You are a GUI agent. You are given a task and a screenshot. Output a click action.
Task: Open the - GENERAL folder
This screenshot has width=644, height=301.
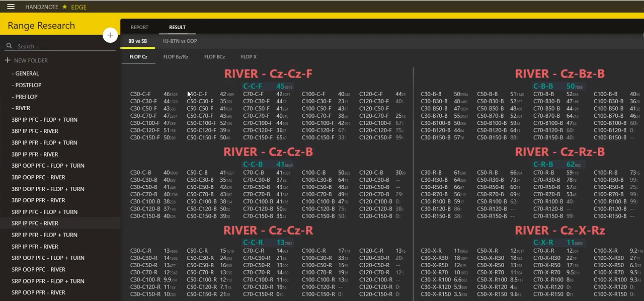[x=25, y=73]
